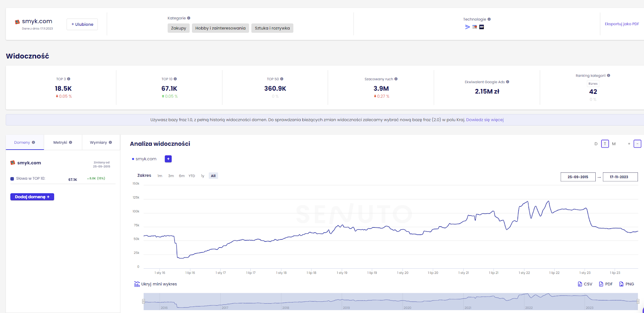Set range to YTD
This screenshot has height=313, width=644.
point(192,176)
